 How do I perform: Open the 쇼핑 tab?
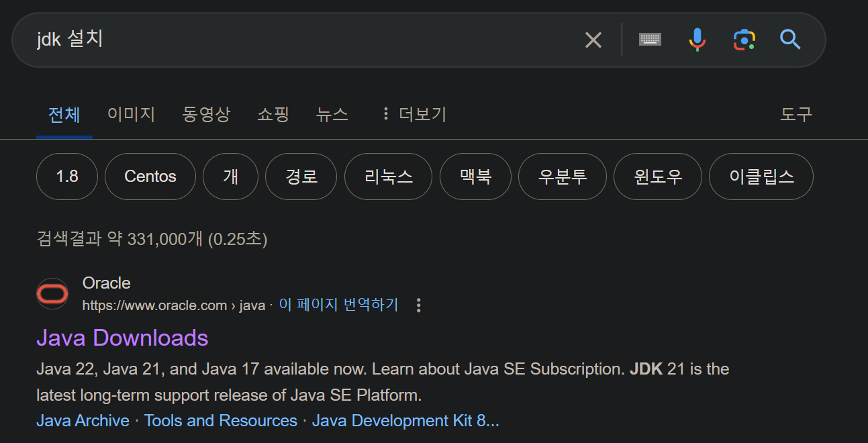coord(273,114)
